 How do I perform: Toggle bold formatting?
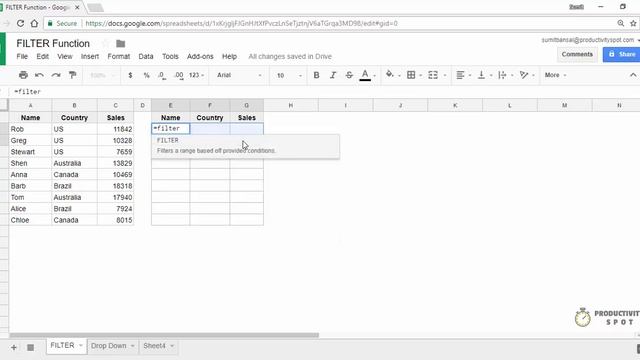(x=316, y=75)
